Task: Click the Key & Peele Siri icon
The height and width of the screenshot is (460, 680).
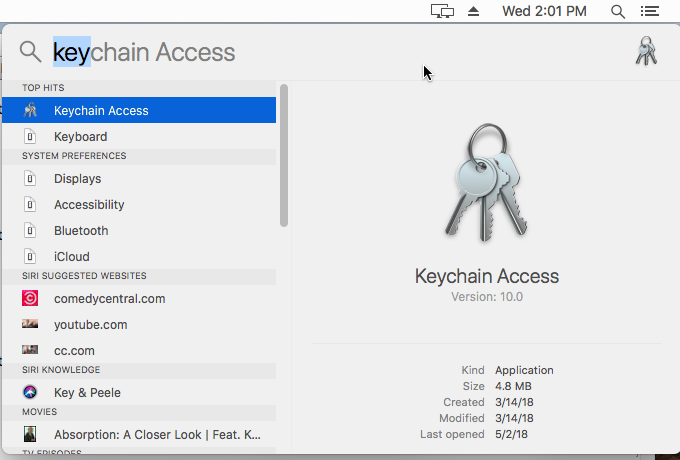Action: (31, 392)
